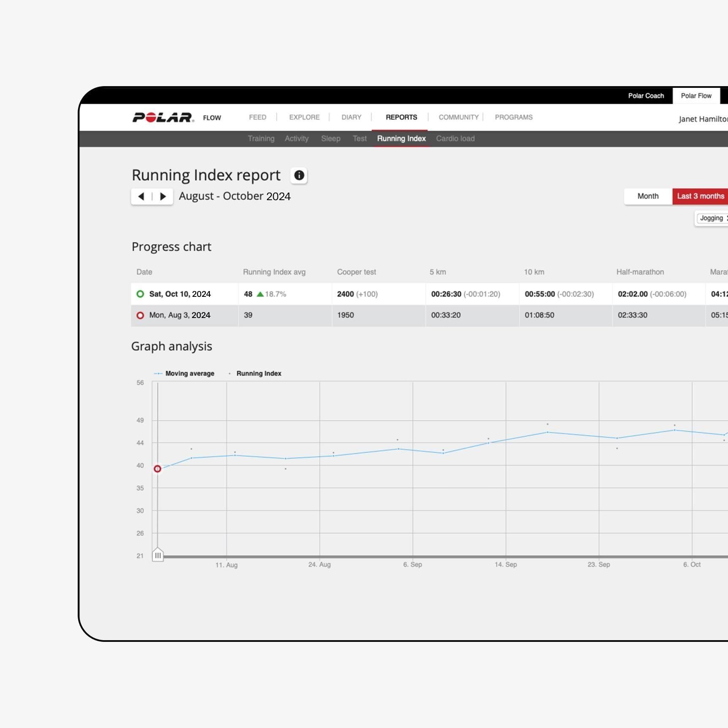Click the Polar Coach link
Image resolution: width=728 pixels, height=728 pixels.
pyautogui.click(x=646, y=96)
